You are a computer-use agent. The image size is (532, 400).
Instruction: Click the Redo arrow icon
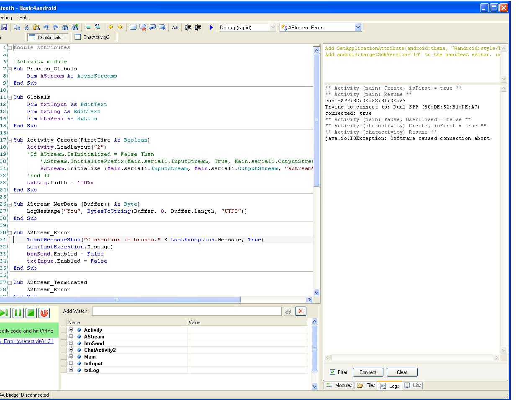point(56,27)
